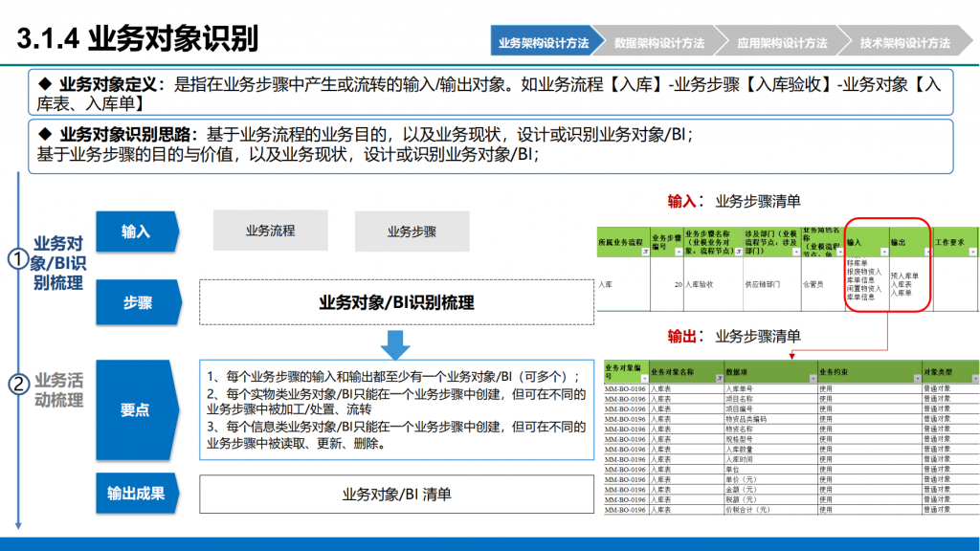The width and height of the screenshot is (980, 551).
Task: Click MM-BO-0196 in the 入库单号 row
Action: point(625,388)
